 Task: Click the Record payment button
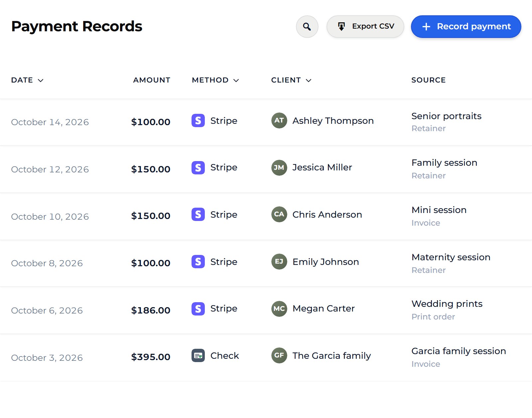point(466,27)
